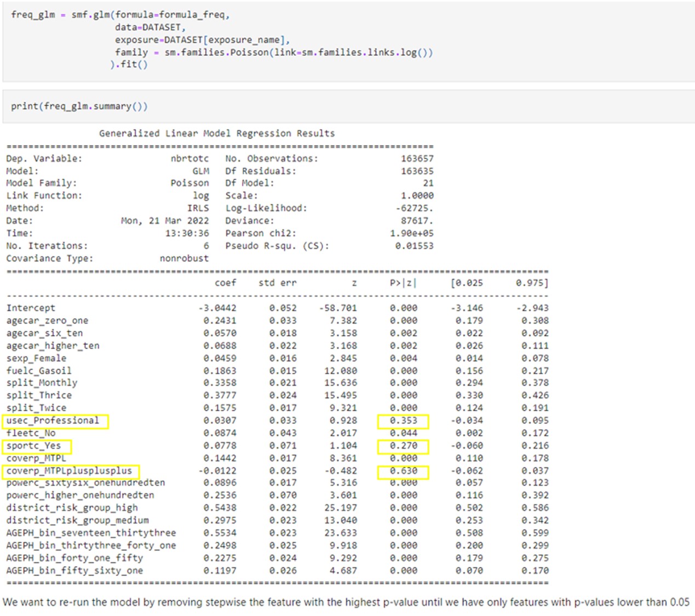
Task: Click the 'AGEPH_bin_fifty_sixty_one' row label
Action: pyautogui.click(x=74, y=571)
